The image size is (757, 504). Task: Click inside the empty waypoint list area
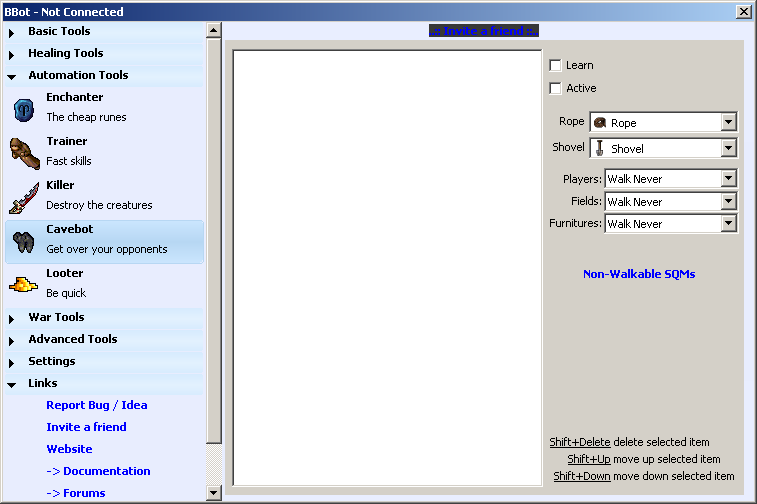[387, 268]
